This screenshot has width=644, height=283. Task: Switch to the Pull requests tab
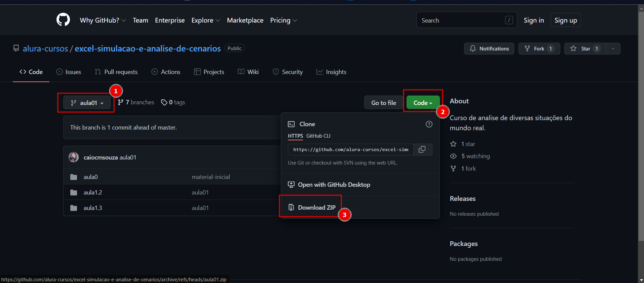point(116,72)
